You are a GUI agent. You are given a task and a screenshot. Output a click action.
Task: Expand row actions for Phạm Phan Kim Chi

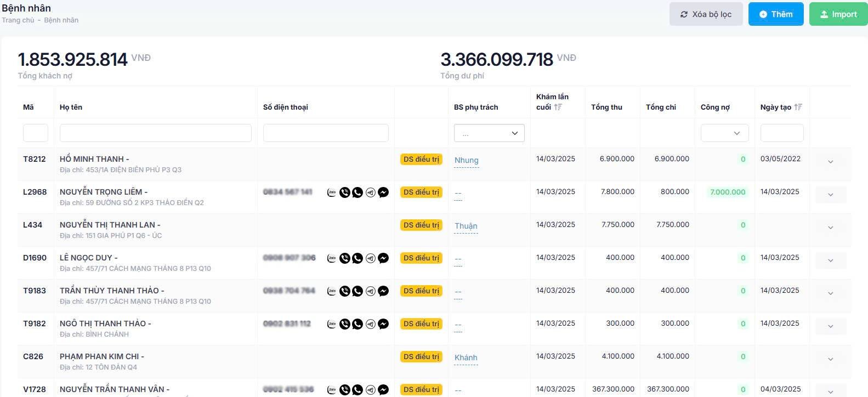pyautogui.click(x=830, y=359)
